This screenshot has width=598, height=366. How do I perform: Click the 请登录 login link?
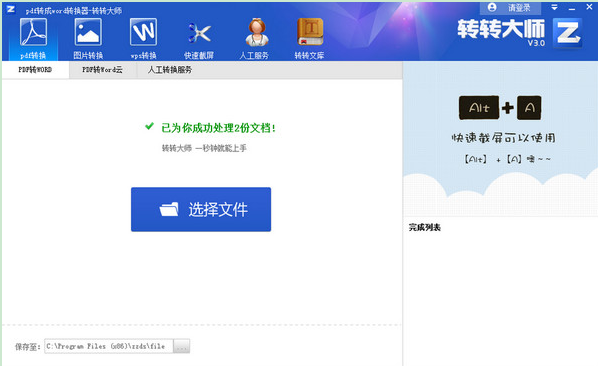tap(519, 8)
